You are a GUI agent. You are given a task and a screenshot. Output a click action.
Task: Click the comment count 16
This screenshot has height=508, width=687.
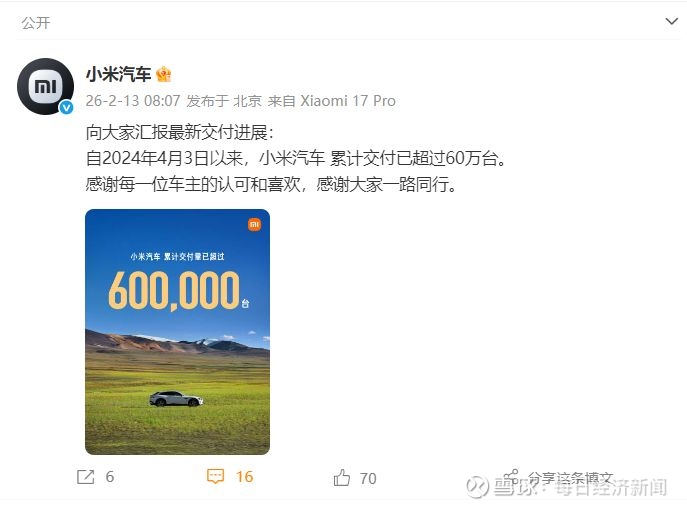coord(244,476)
